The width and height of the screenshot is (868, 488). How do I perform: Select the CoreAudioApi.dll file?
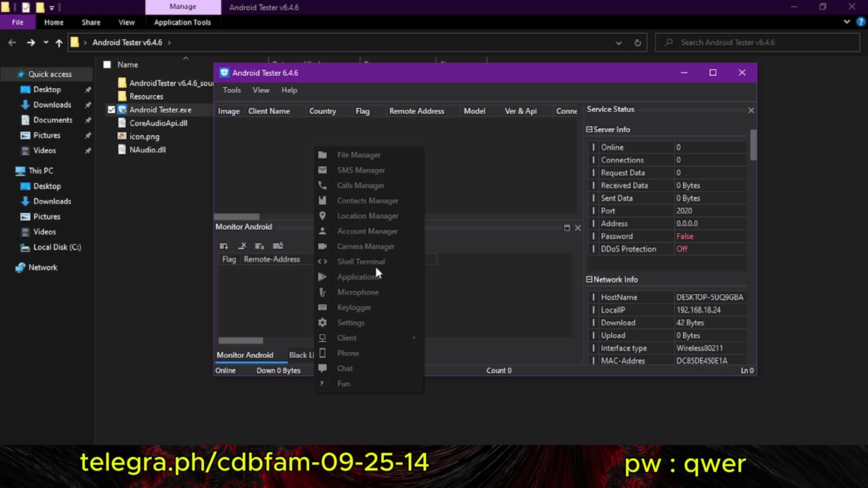click(x=158, y=123)
